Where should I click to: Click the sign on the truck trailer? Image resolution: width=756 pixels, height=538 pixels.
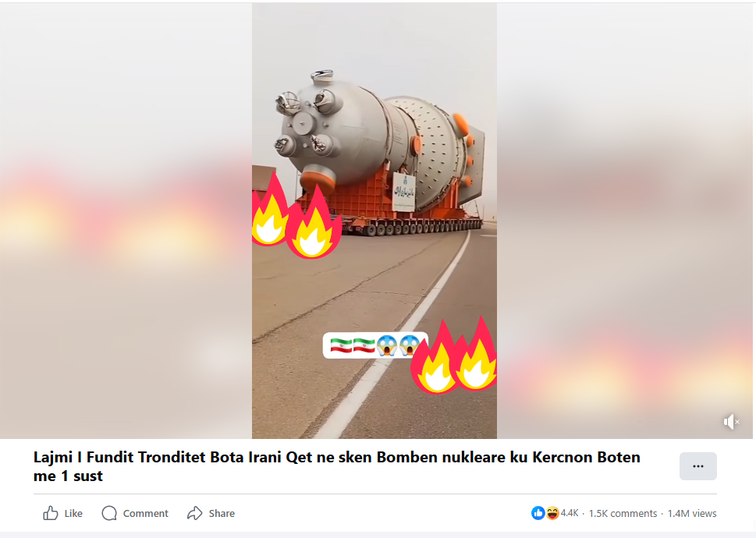pos(403,192)
